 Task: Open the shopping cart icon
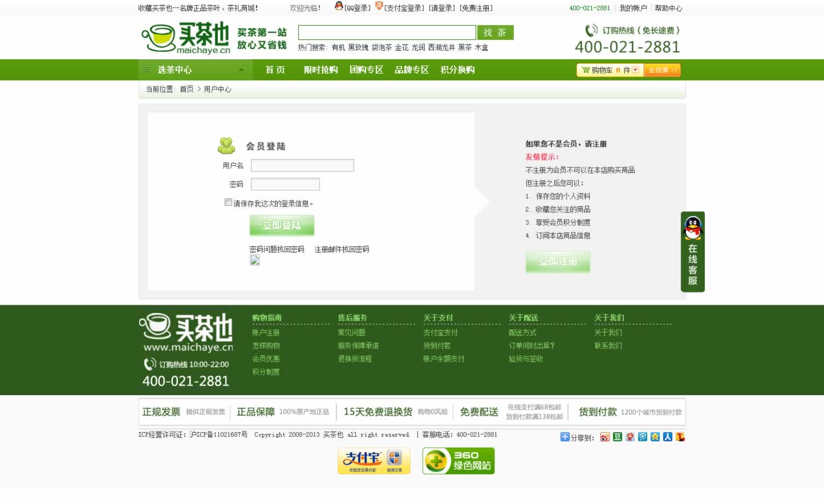(x=586, y=70)
